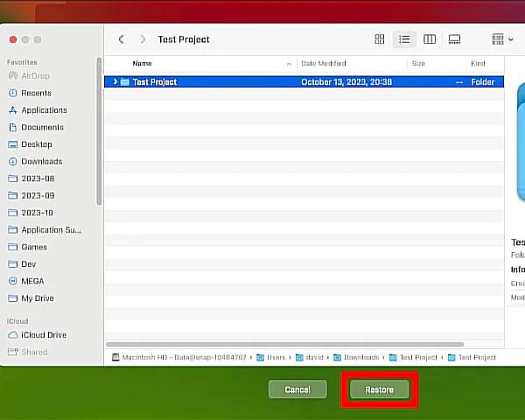Open Documents in sidebar
Screen dimensions: 525x420
tap(36, 127)
